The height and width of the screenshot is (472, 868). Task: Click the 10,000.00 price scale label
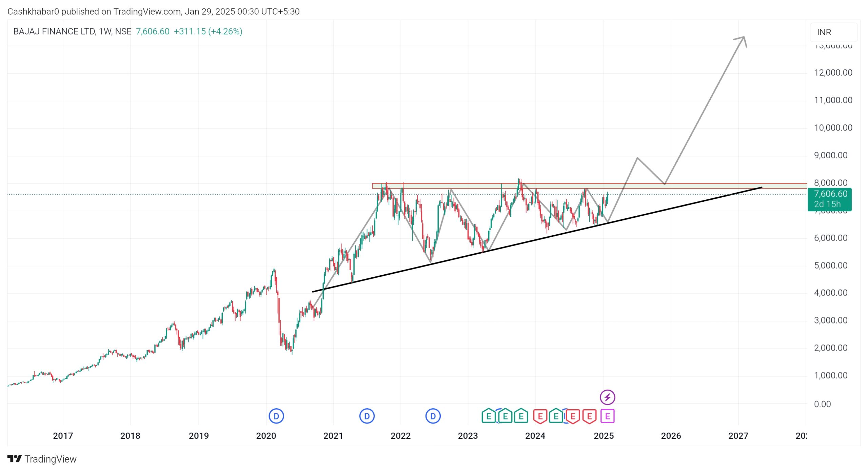coord(833,128)
